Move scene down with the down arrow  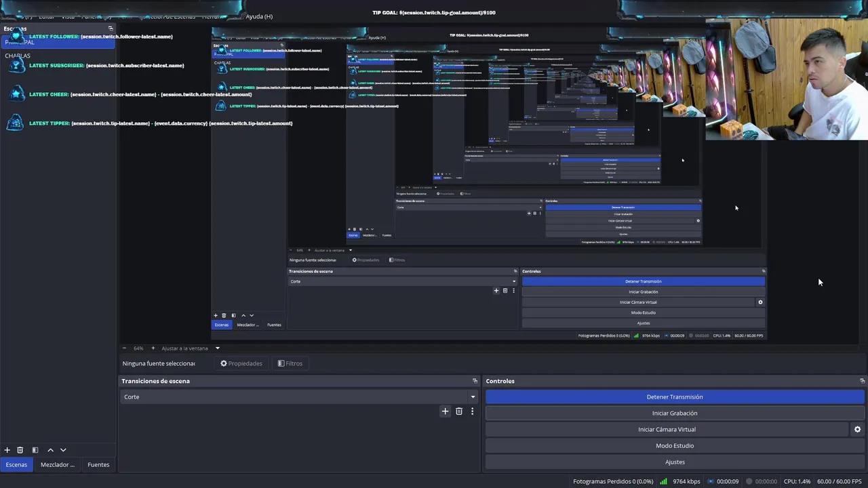[x=63, y=450]
